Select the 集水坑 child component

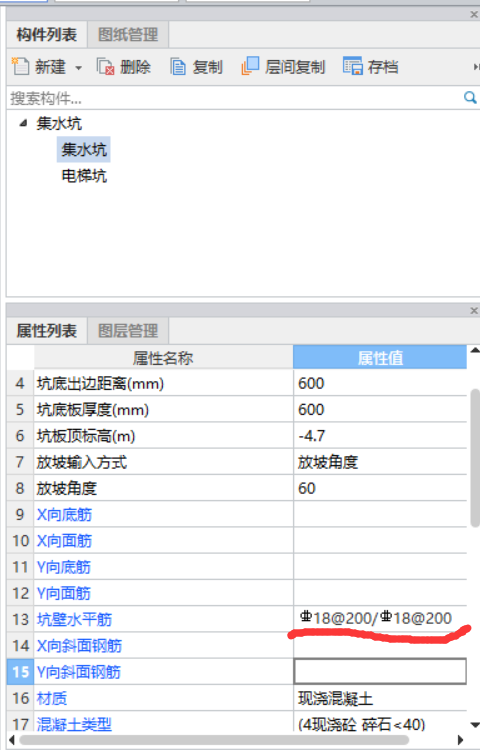point(84,149)
